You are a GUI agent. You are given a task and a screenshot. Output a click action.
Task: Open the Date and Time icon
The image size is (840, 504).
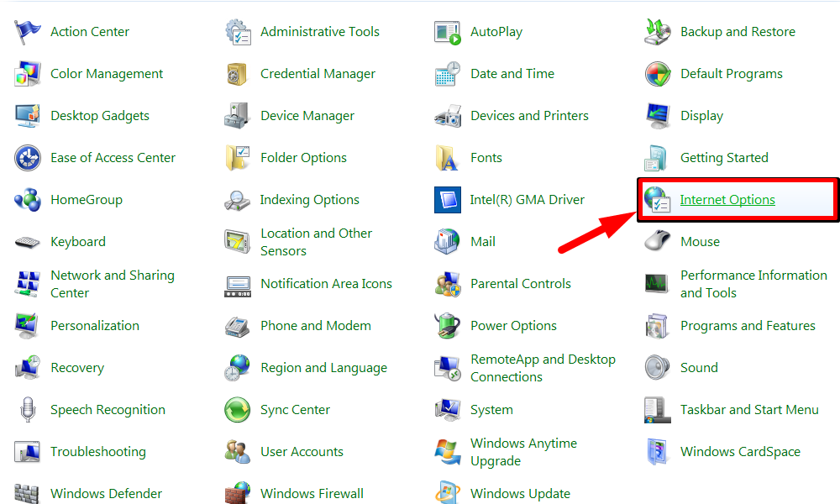click(x=448, y=74)
